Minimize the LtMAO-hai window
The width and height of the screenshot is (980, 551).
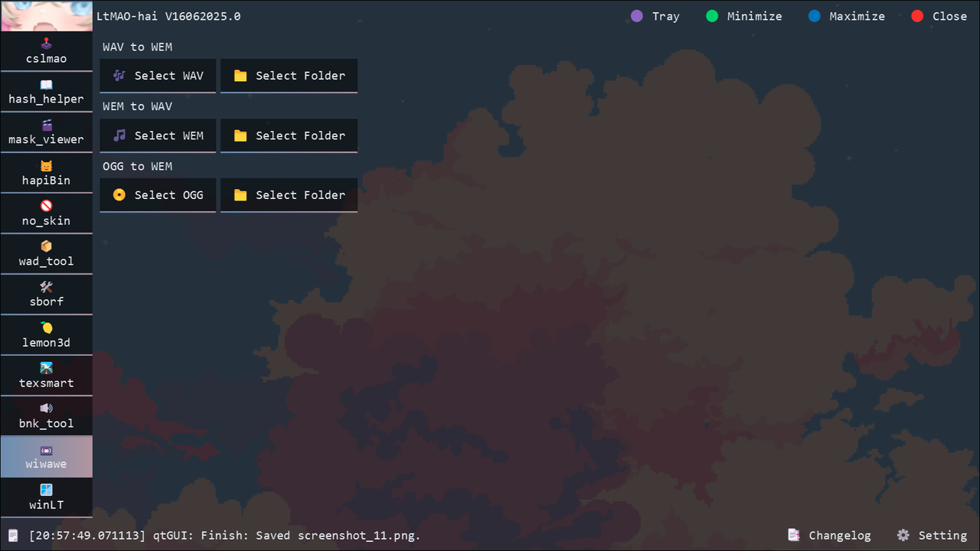[x=744, y=16]
